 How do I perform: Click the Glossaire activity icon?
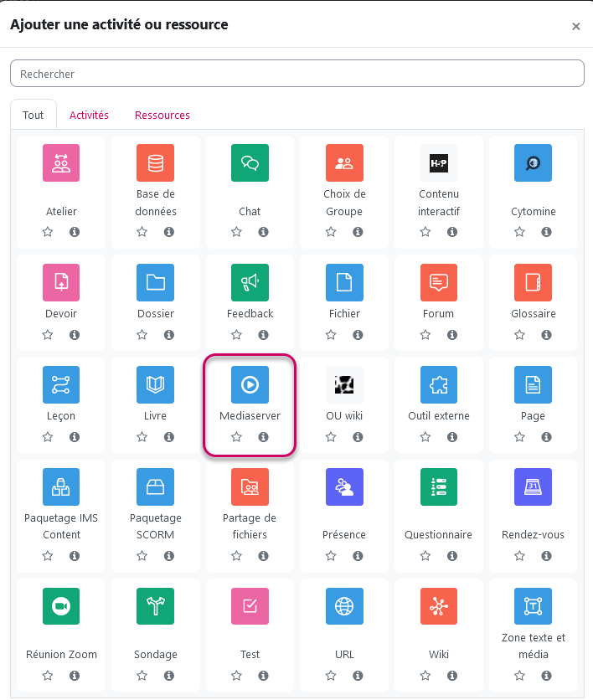534,282
